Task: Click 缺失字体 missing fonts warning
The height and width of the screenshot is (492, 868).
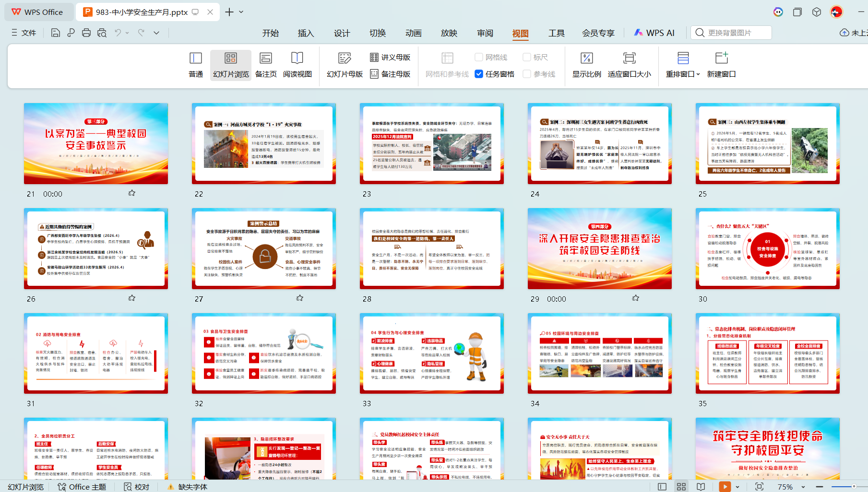Action: tap(187, 487)
